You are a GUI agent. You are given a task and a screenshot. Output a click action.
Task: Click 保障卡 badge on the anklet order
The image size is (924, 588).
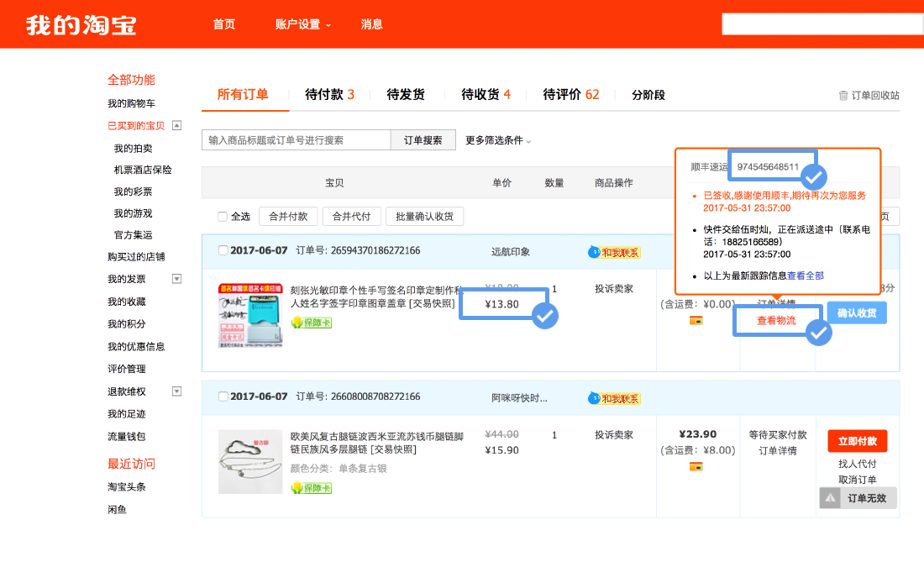[x=312, y=488]
